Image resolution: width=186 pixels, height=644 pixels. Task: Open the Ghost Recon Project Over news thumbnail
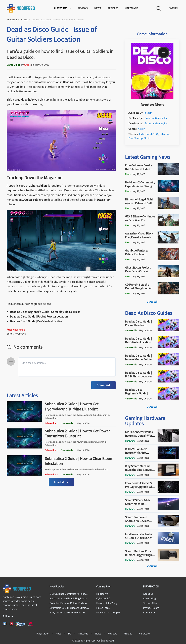coord(168,271)
